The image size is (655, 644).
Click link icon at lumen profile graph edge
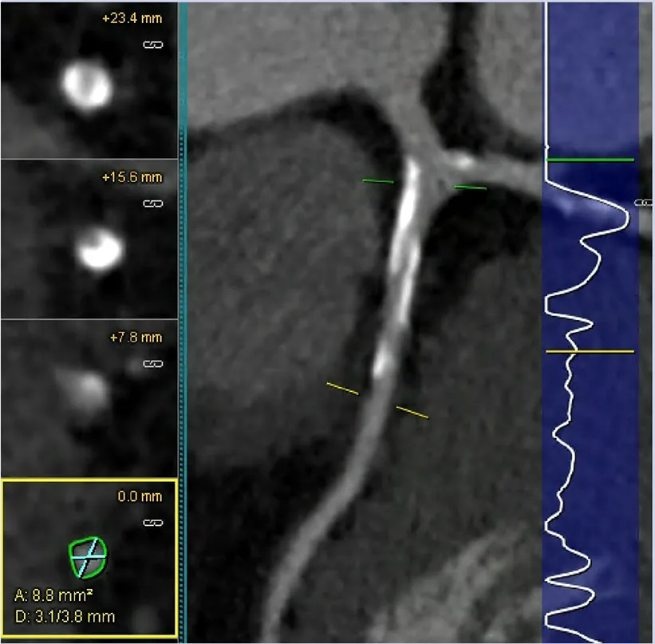638,203
